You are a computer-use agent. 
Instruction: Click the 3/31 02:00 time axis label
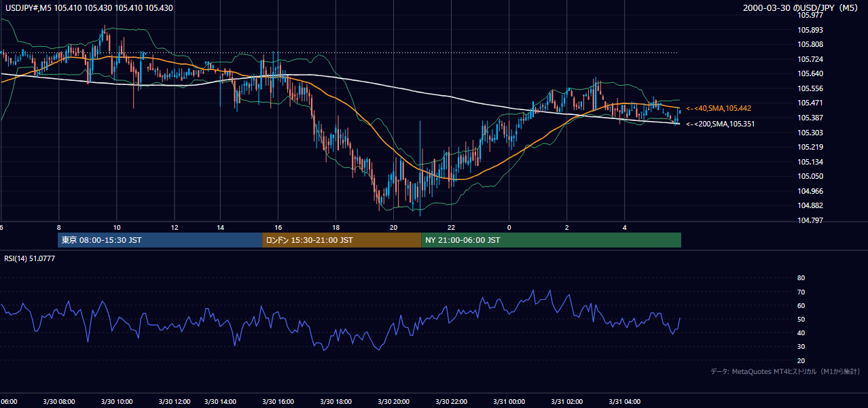pyautogui.click(x=567, y=402)
